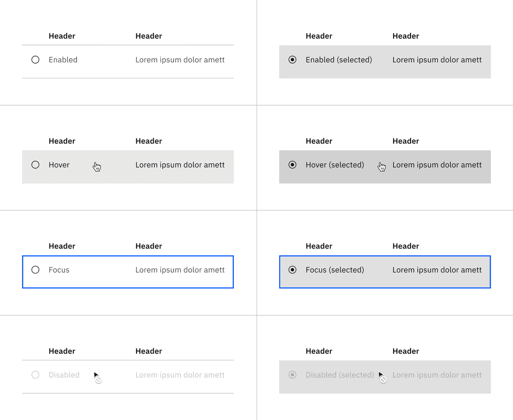This screenshot has width=513, height=420.
Task: Click the greyed-out Disabled row radio button
Action: (x=35, y=375)
